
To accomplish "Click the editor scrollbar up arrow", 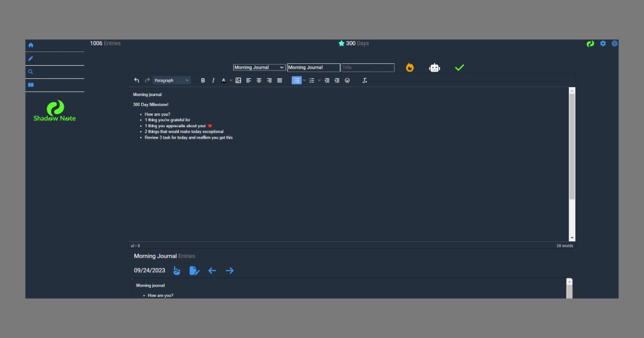I will pyautogui.click(x=572, y=91).
